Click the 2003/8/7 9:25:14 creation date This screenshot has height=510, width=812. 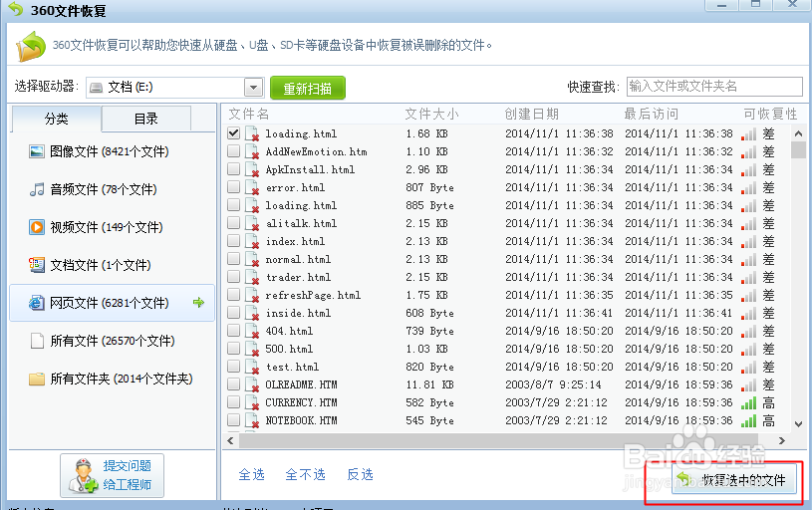point(554,384)
